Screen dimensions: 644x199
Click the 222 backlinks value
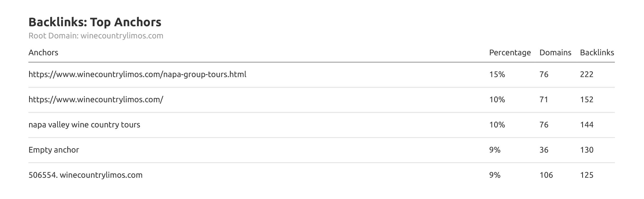tap(587, 74)
